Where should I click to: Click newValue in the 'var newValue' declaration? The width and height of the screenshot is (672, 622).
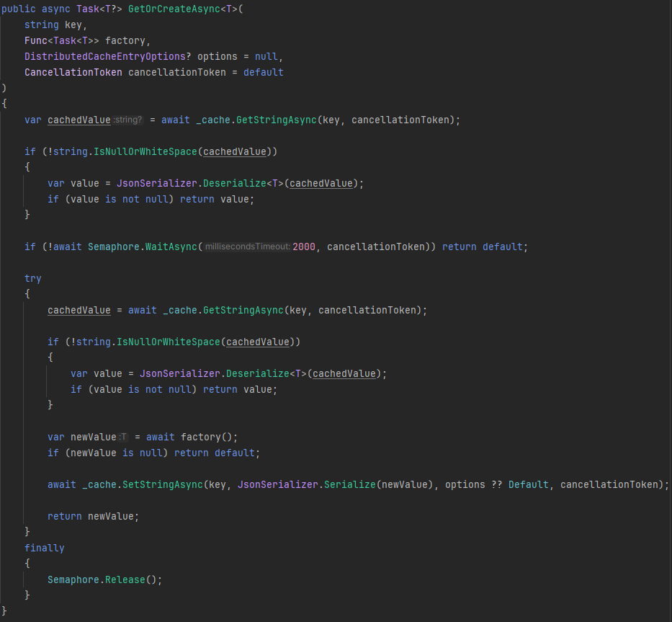tap(94, 437)
